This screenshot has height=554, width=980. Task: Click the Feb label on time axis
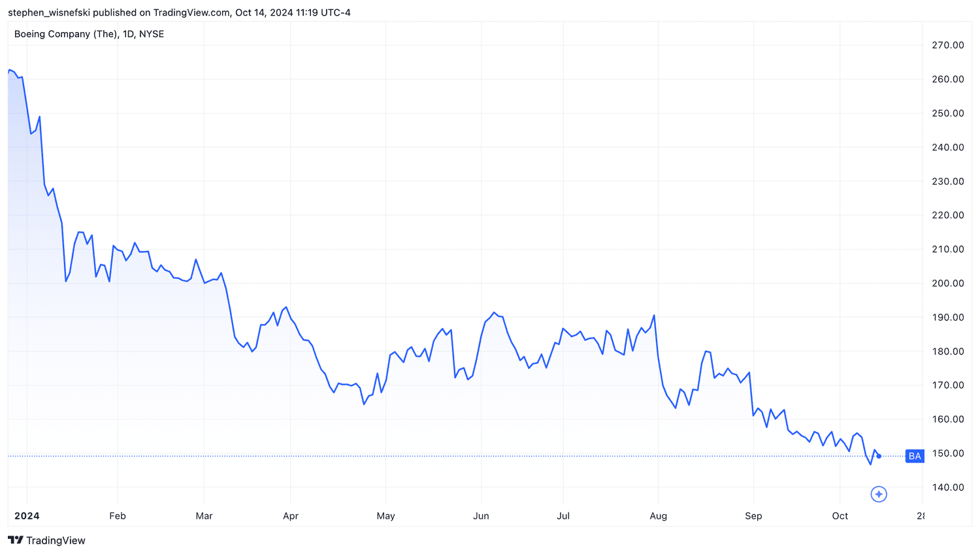pos(118,515)
